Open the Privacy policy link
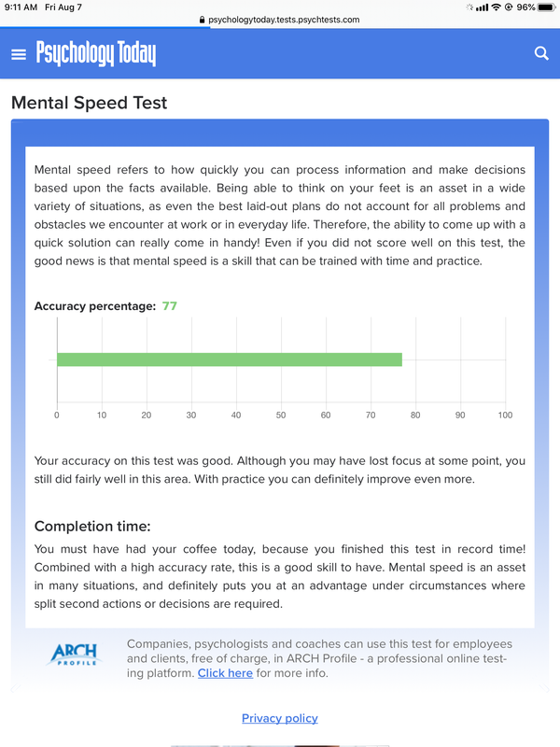 point(279,718)
